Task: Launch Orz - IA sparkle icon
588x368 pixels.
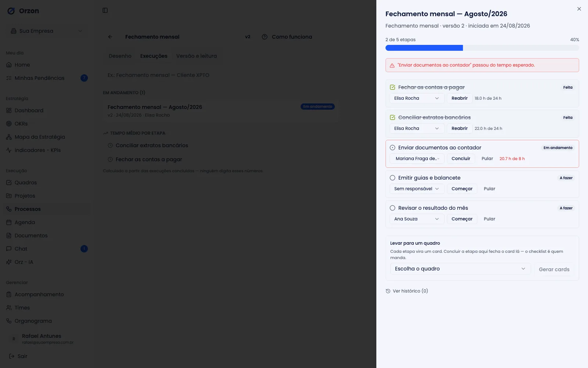Action: click(x=9, y=262)
